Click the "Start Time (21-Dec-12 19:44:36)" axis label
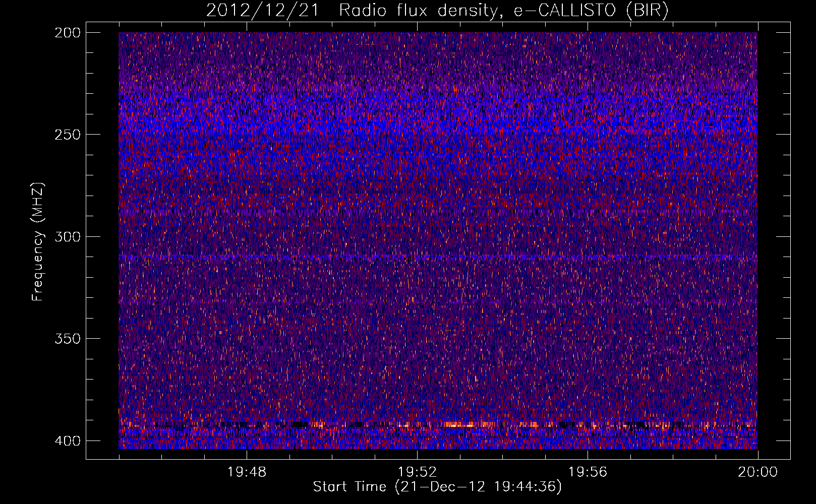This screenshot has width=816, height=504. [437, 487]
